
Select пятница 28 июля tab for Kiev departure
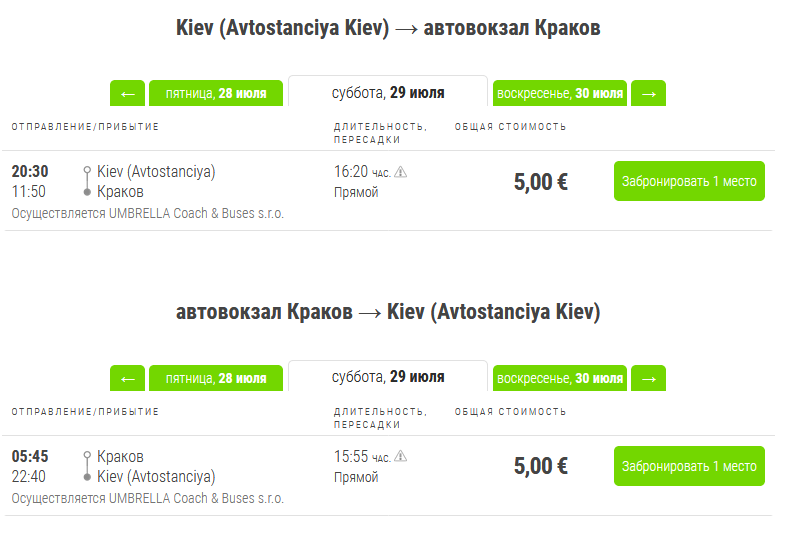click(215, 93)
